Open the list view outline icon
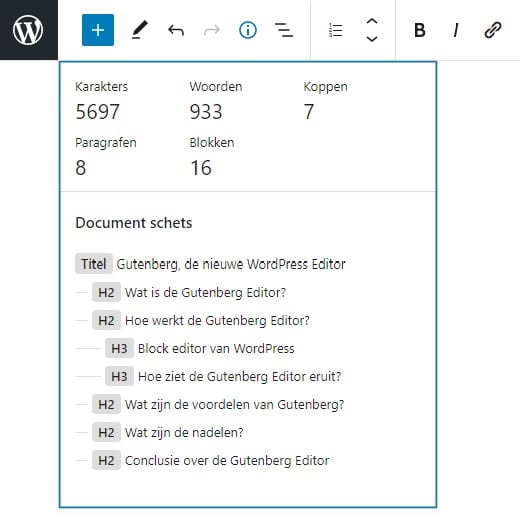This screenshot has height=522, width=520. coord(284,30)
